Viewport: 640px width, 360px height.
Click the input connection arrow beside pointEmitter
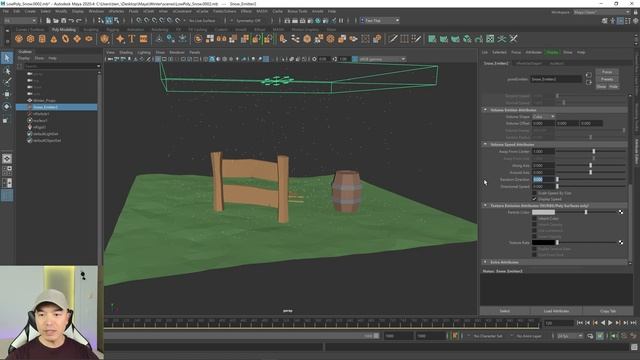coord(588,75)
